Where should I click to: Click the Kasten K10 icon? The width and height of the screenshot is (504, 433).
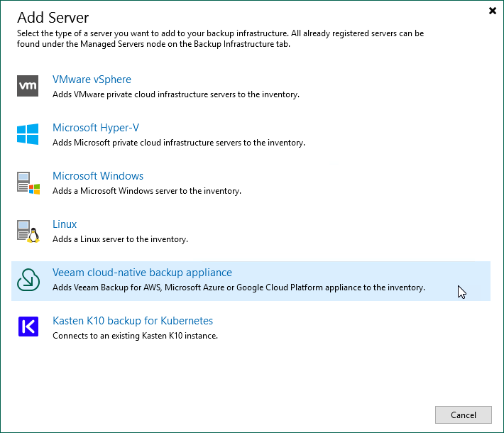coord(28,327)
